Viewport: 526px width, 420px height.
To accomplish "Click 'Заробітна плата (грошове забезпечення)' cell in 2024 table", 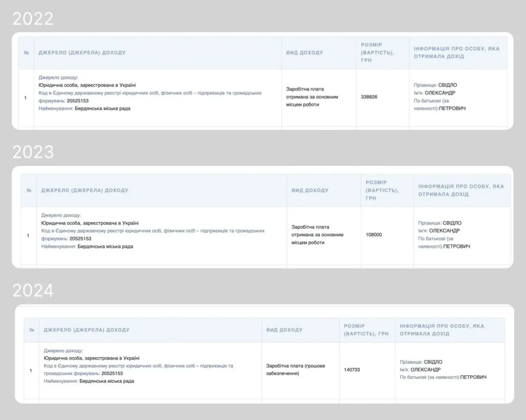I will (295, 370).
